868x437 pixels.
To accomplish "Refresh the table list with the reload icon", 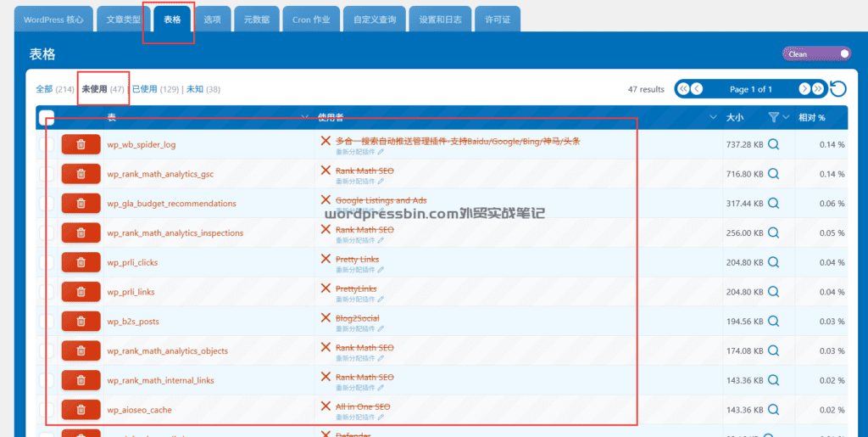I will coord(838,89).
